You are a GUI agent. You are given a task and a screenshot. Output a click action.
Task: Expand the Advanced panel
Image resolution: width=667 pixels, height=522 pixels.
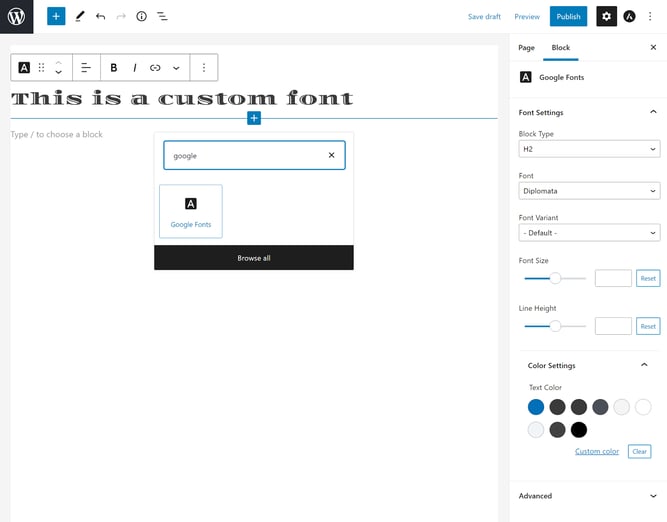click(589, 496)
